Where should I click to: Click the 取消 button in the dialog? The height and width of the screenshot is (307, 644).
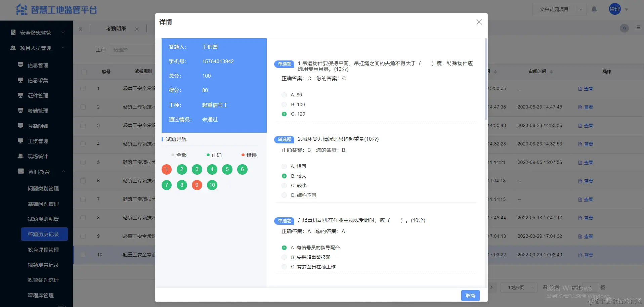[x=470, y=296]
